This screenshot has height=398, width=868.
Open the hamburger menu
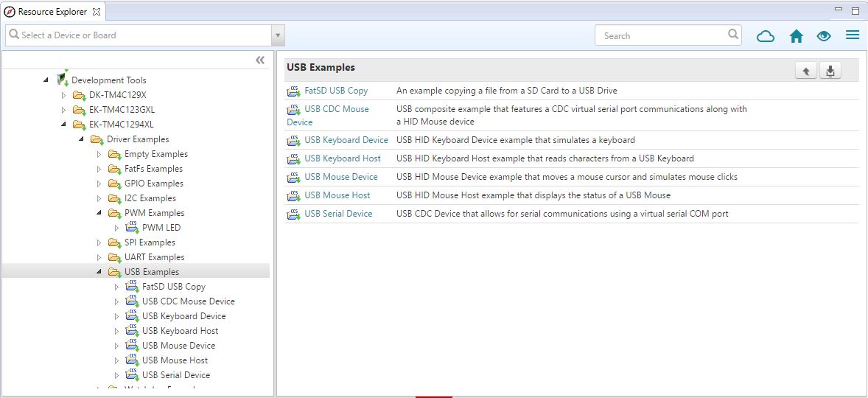[x=853, y=35]
